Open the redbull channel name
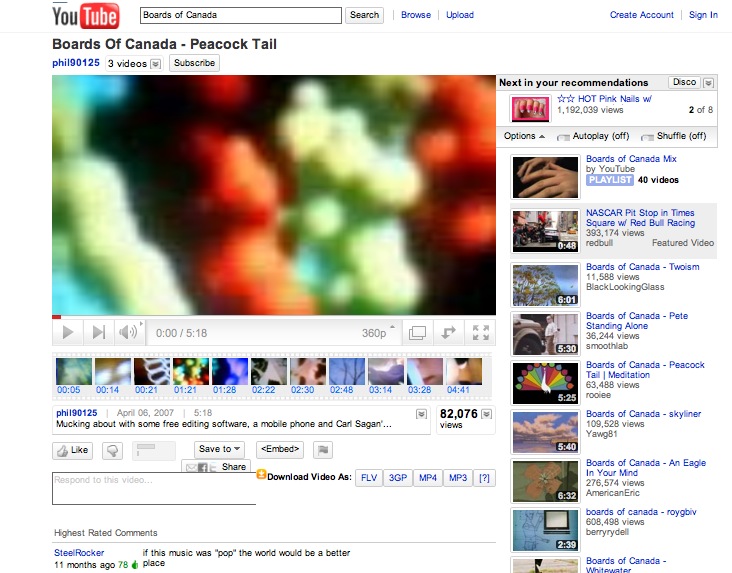This screenshot has width=732, height=573. [x=599, y=243]
